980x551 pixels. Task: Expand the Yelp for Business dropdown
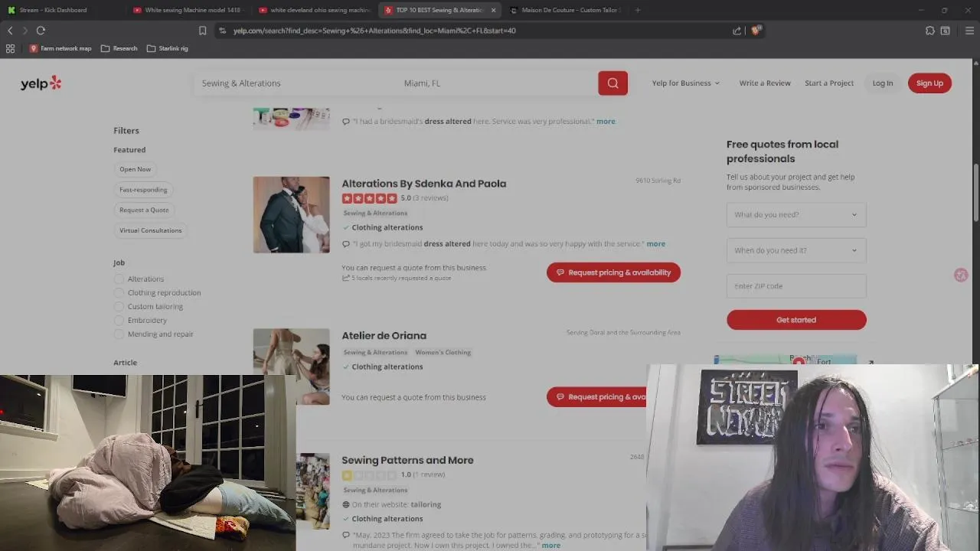(686, 83)
